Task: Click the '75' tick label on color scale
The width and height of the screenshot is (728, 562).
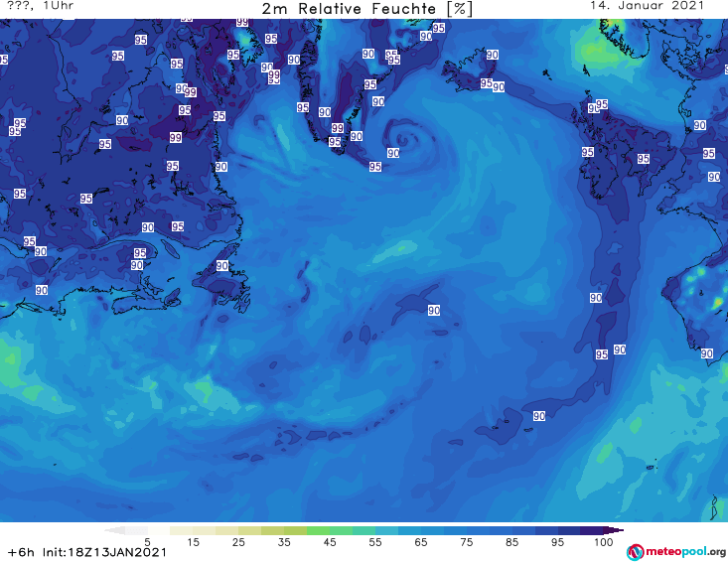Action: [x=466, y=542]
